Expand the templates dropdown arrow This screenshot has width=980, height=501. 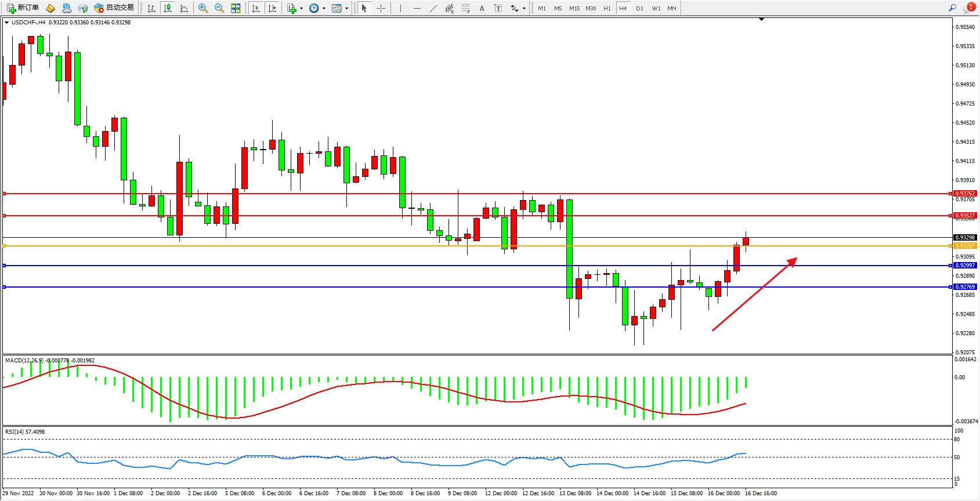click(346, 9)
